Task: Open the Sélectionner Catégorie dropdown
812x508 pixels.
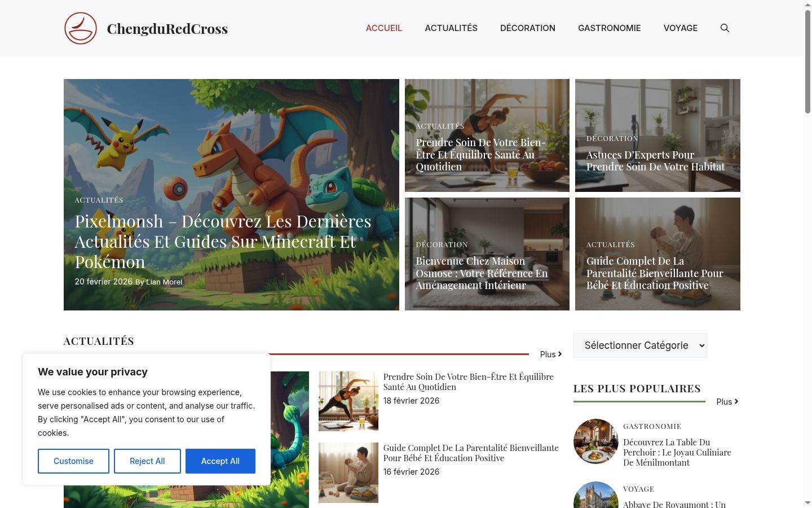Action: [640, 345]
